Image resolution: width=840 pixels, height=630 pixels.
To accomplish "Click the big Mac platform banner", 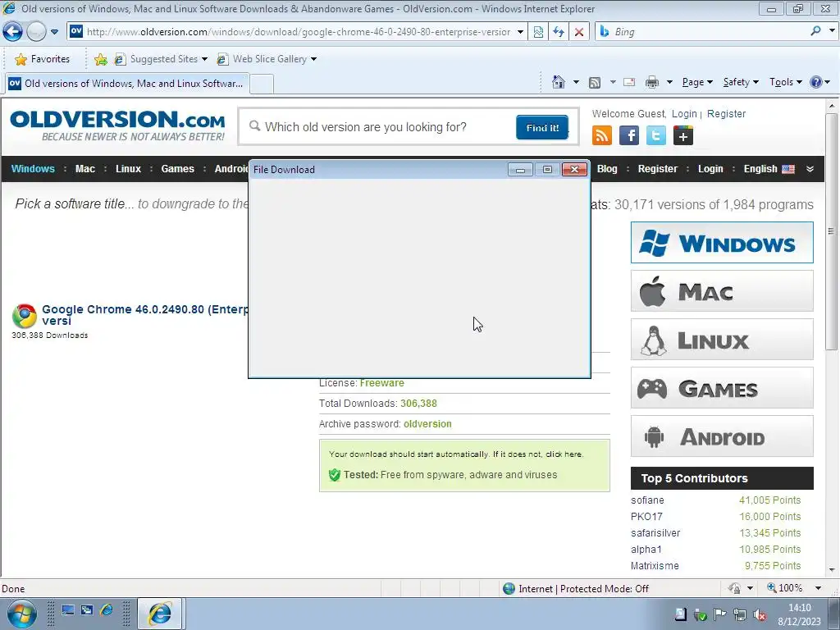I will point(722,291).
